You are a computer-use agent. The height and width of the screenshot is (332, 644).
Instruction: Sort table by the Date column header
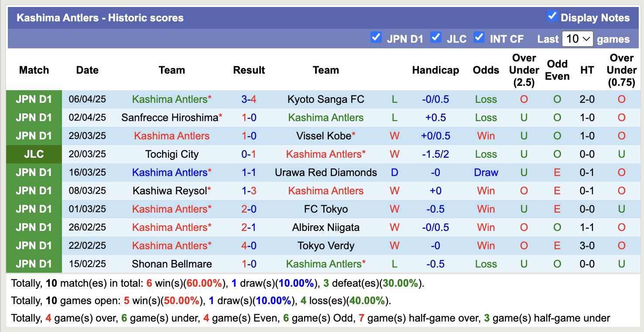coord(87,70)
